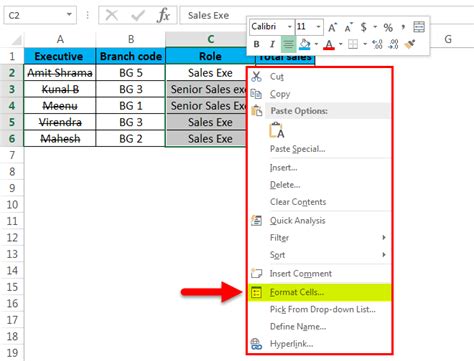Apply the red Font Color A
The width and height of the screenshot is (474, 361).
[x=329, y=44]
